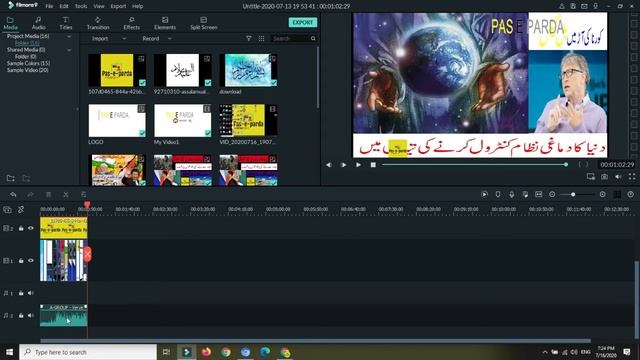Toggle lock on video track 1

21,260
